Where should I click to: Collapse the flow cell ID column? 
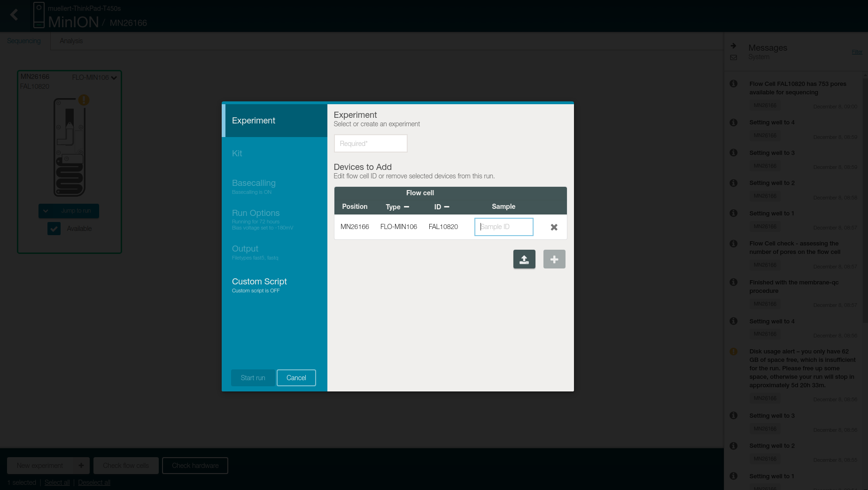(x=447, y=207)
